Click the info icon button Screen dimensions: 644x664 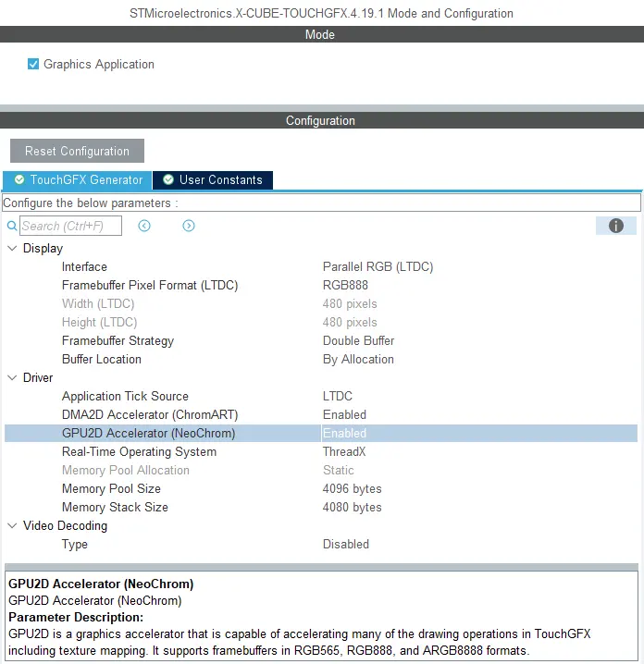pos(616,226)
